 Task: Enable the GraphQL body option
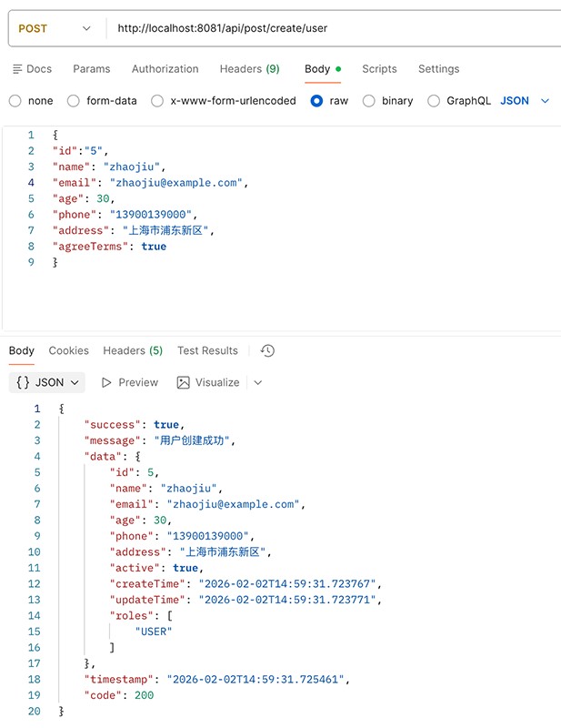click(x=434, y=101)
